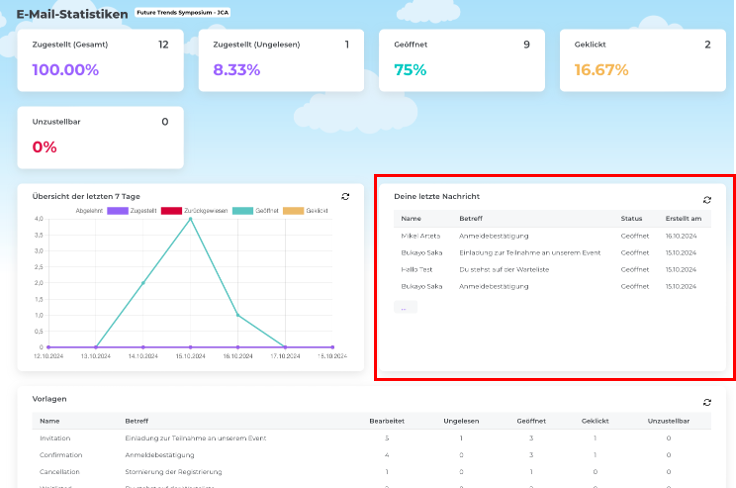This screenshot has width=736, height=488.
Task: Click the Stornierung der Registrierung subject
Action: [x=174, y=472]
